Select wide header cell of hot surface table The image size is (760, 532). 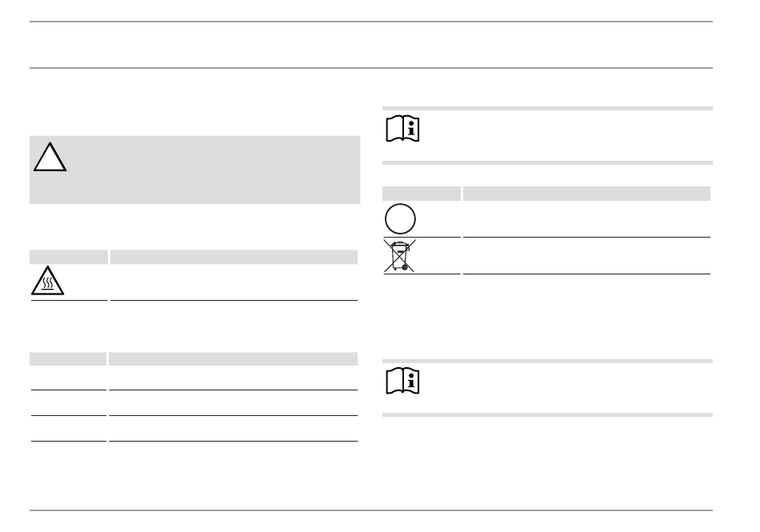(x=234, y=257)
